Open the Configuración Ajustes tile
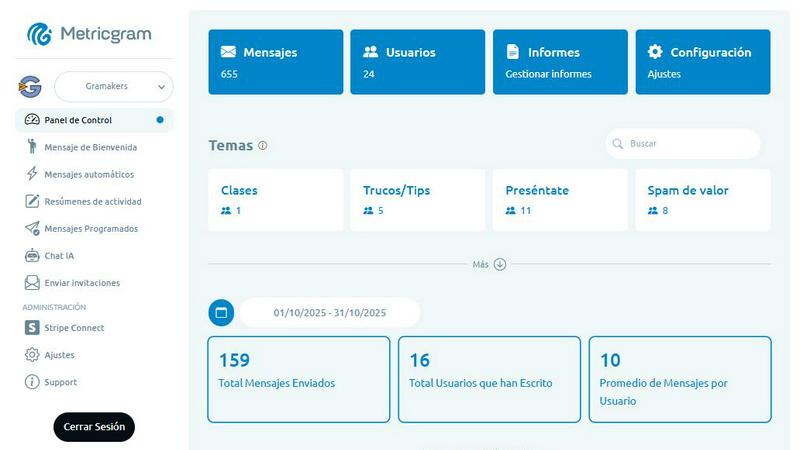Image resolution: width=800 pixels, height=450 pixels. [x=702, y=62]
